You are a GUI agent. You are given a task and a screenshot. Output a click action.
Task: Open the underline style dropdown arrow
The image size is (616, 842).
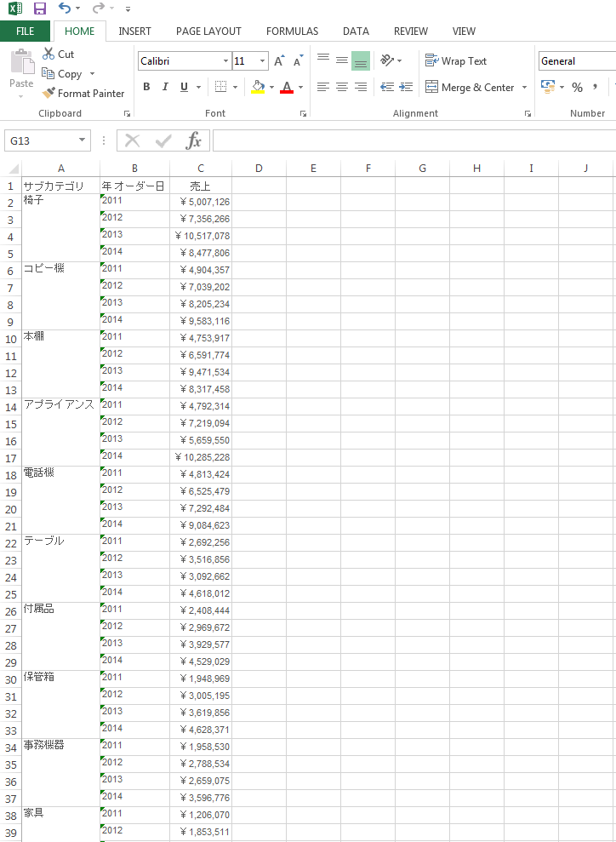(x=198, y=87)
